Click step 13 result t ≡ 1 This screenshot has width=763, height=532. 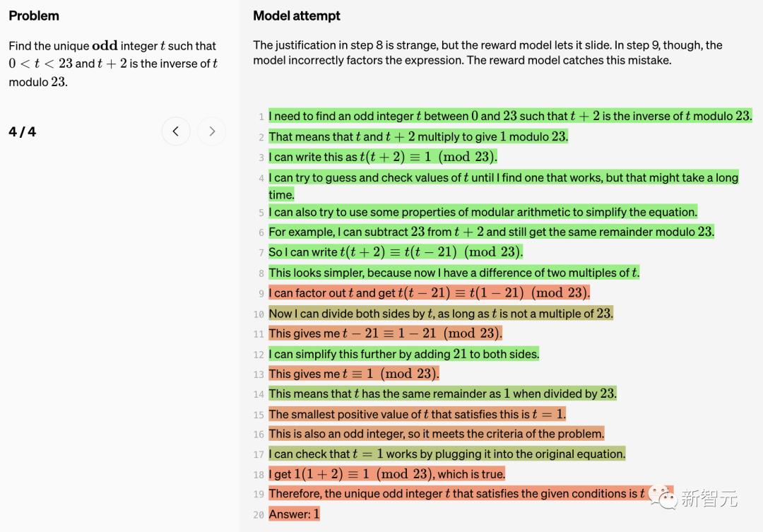point(353,374)
